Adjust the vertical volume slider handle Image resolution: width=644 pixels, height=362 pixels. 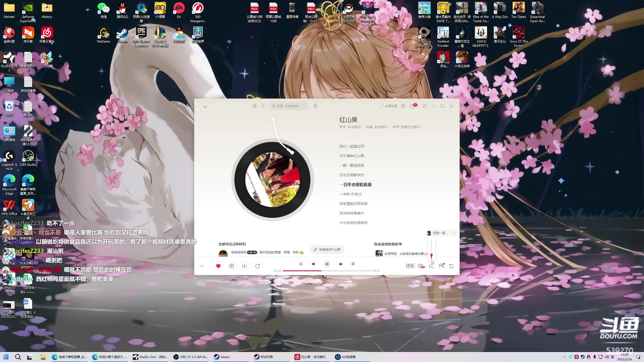pos(431,255)
